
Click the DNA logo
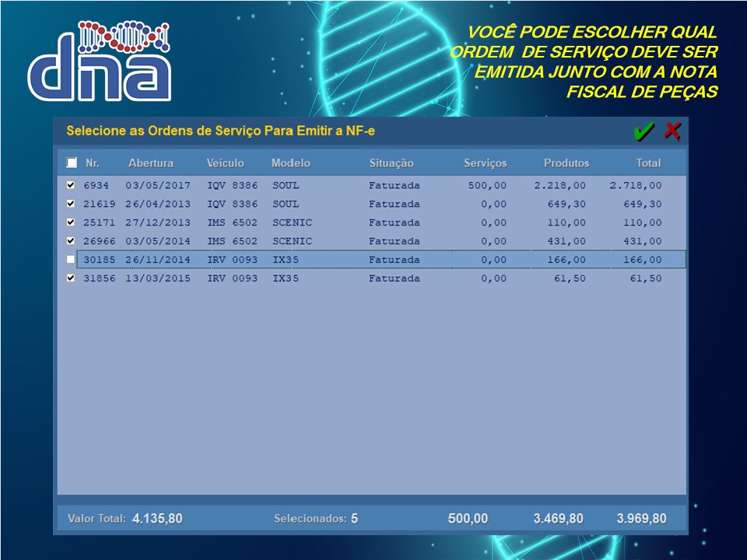click(x=100, y=61)
